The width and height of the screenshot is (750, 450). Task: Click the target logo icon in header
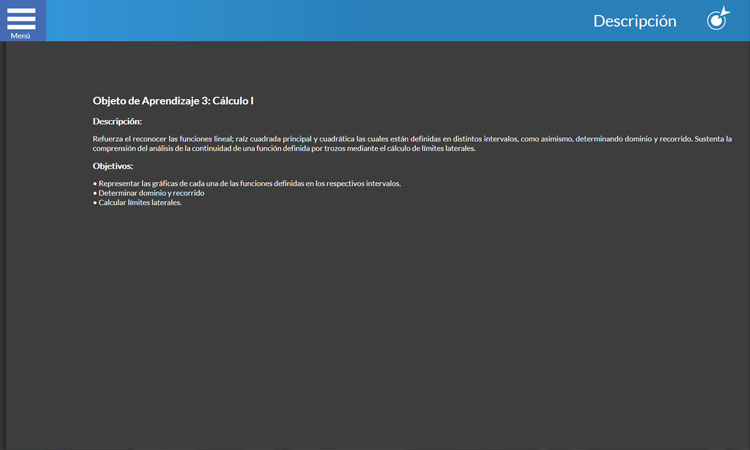[x=718, y=19]
